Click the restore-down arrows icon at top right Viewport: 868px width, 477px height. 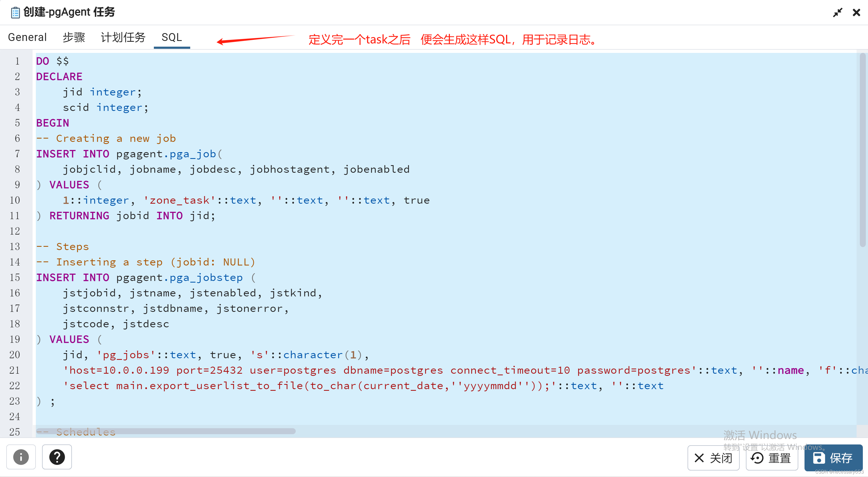[838, 12]
